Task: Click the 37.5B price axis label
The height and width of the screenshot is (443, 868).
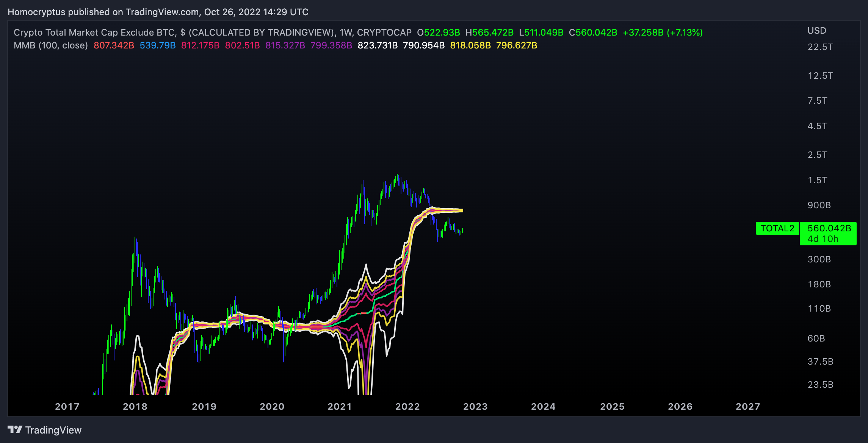Action: coord(821,362)
